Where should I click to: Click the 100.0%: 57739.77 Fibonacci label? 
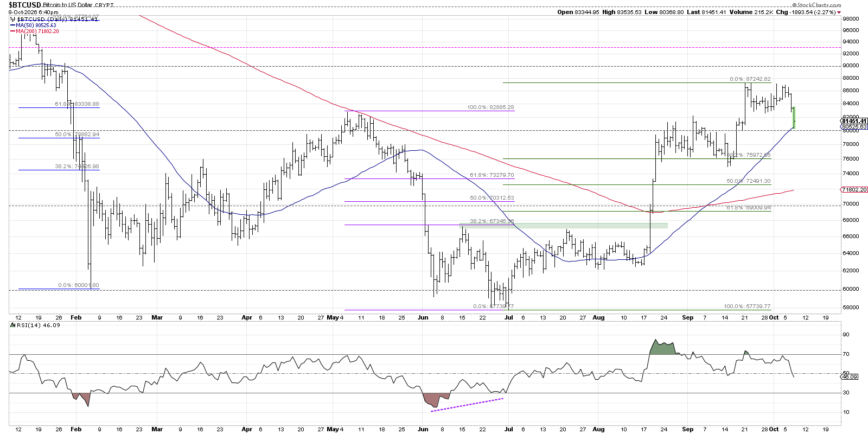[747, 307]
